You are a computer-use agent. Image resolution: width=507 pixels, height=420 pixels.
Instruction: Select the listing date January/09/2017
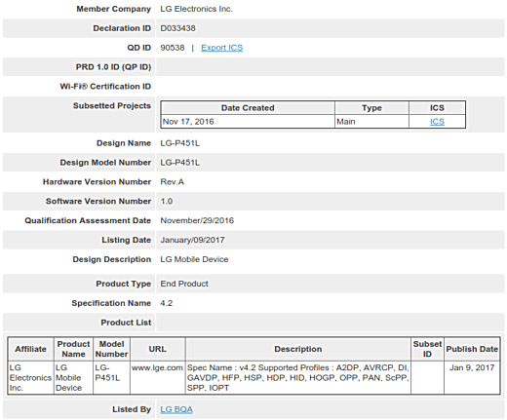tap(192, 240)
